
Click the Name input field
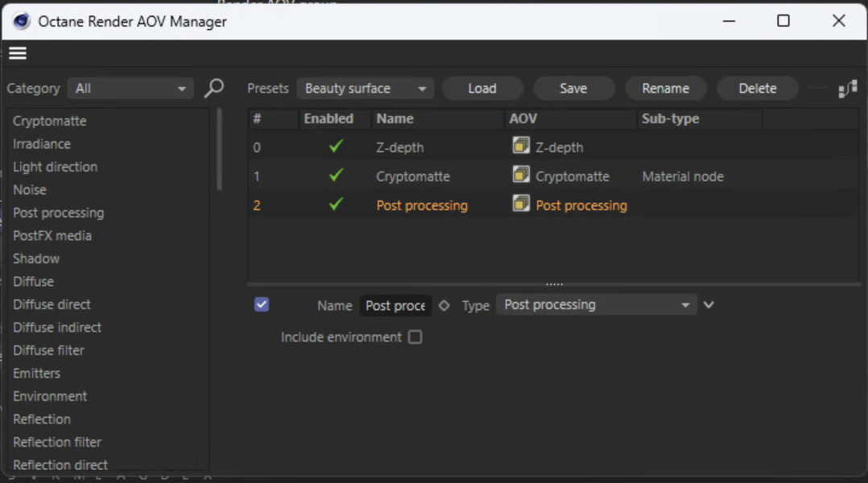[395, 306]
